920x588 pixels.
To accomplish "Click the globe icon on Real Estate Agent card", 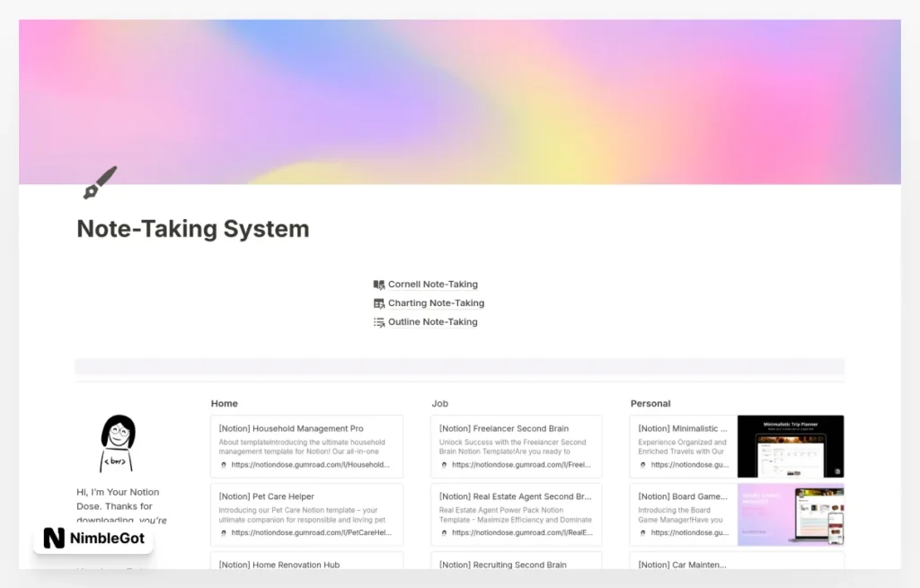I will coord(442,532).
